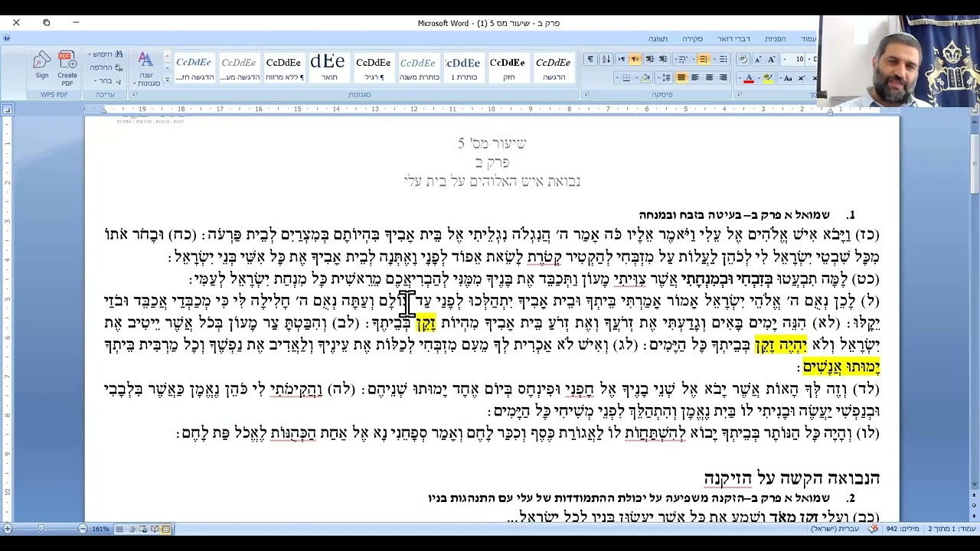Viewport: 980px width, 551px height.
Task: Click the shrink font icon
Action: pyautogui.click(x=758, y=59)
